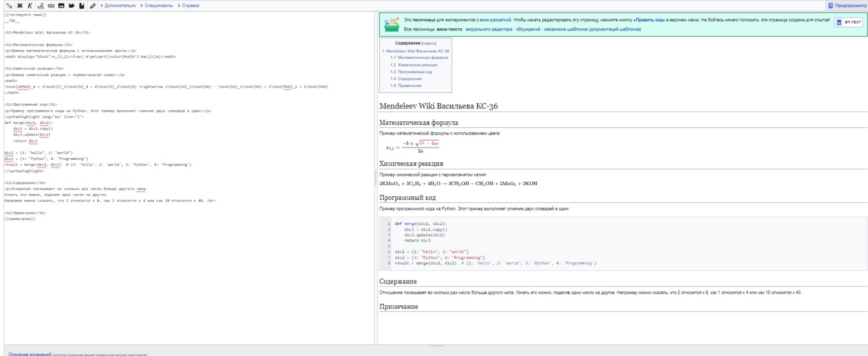Insert image file icon
The height and width of the screenshot is (356, 868).
(61, 5)
